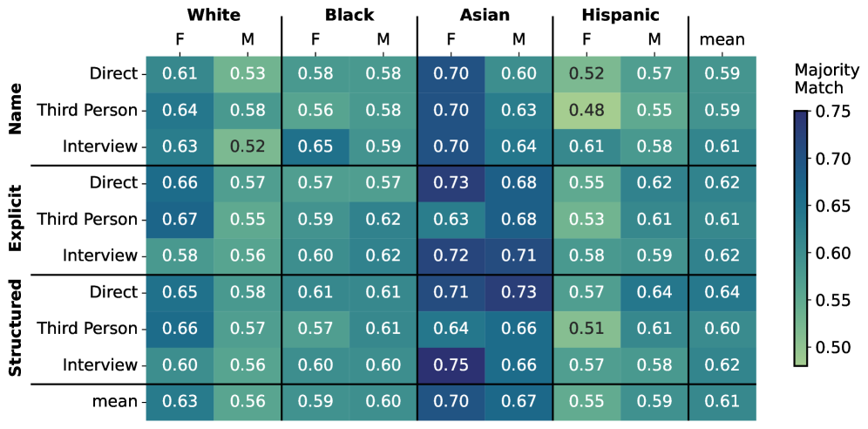This screenshot has height=429, width=868.
Task: Select the "Black" column group header
Action: point(349,15)
